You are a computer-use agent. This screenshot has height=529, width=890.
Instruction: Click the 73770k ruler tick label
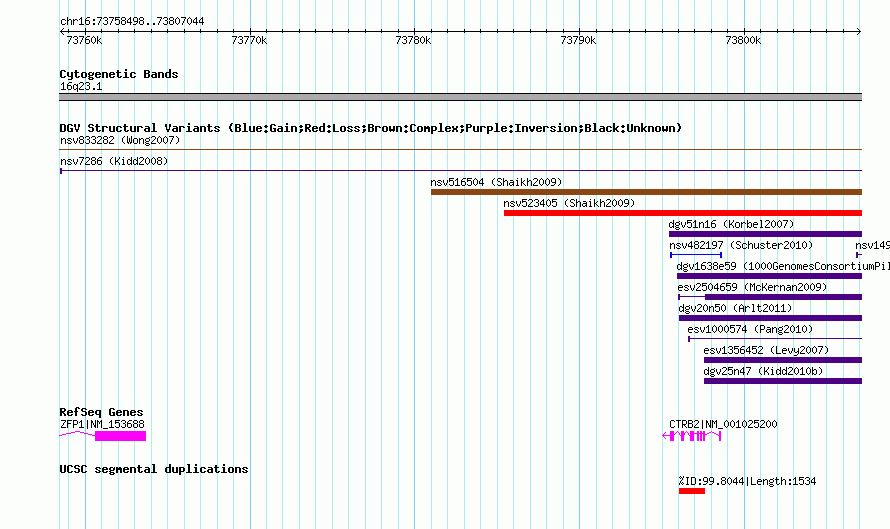click(249, 40)
